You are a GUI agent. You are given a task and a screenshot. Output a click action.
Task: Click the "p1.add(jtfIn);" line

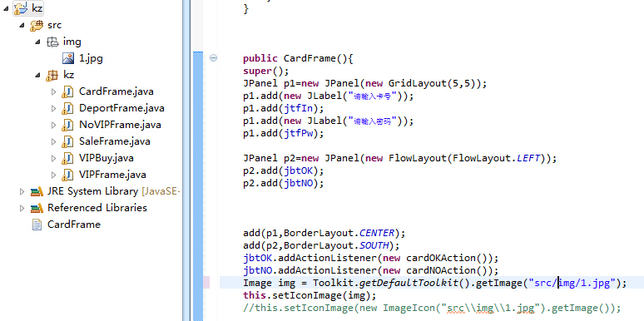[284, 108]
